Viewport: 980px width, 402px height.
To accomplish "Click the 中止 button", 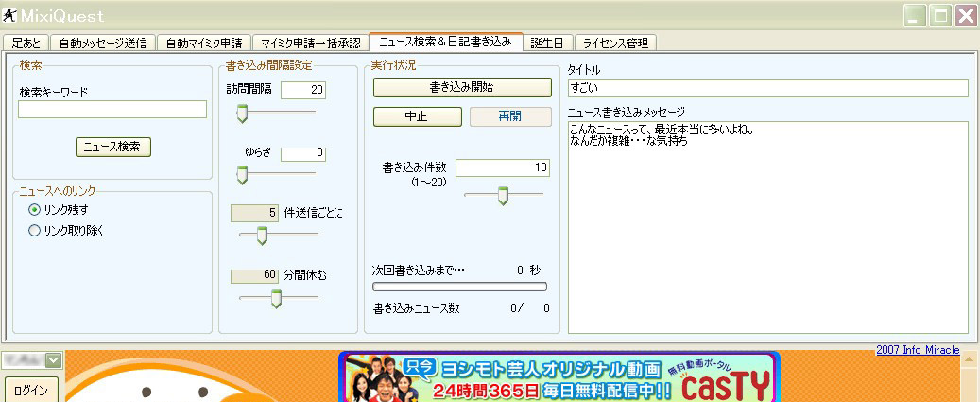I will (418, 117).
